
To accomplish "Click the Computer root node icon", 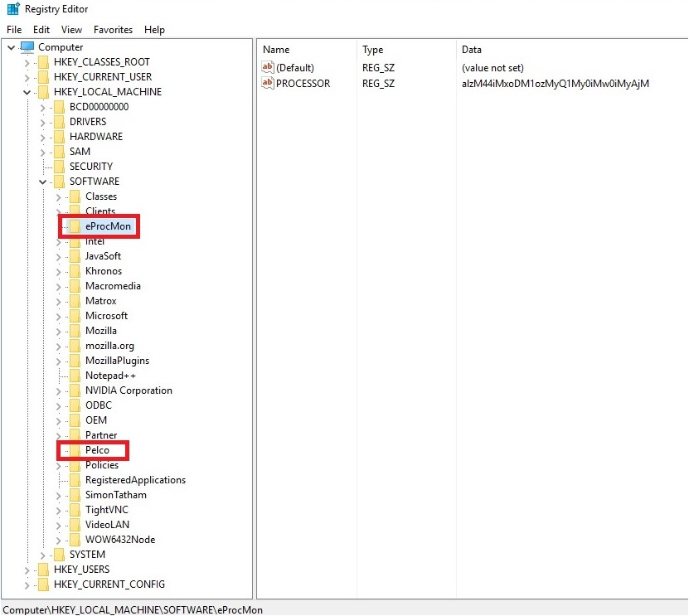I will point(27,47).
